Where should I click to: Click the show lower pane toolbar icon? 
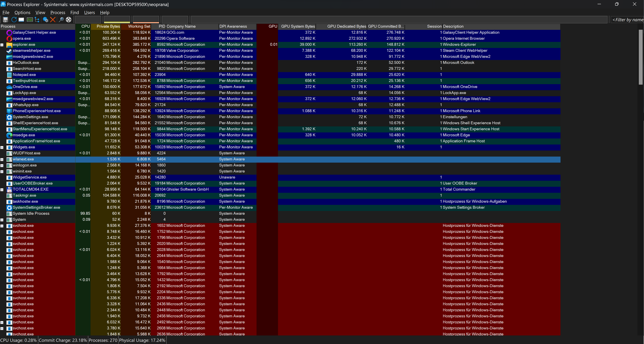pyautogui.click(x=21, y=19)
